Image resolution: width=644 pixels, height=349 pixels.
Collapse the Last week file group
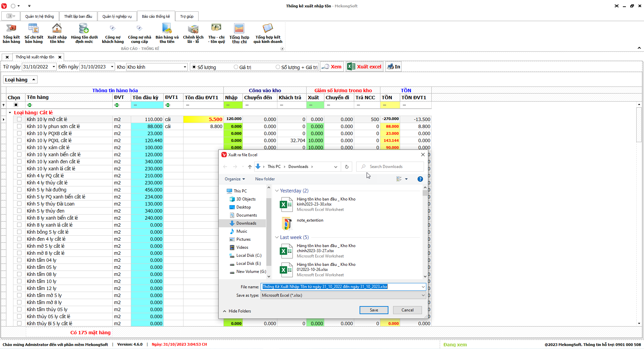coord(277,237)
